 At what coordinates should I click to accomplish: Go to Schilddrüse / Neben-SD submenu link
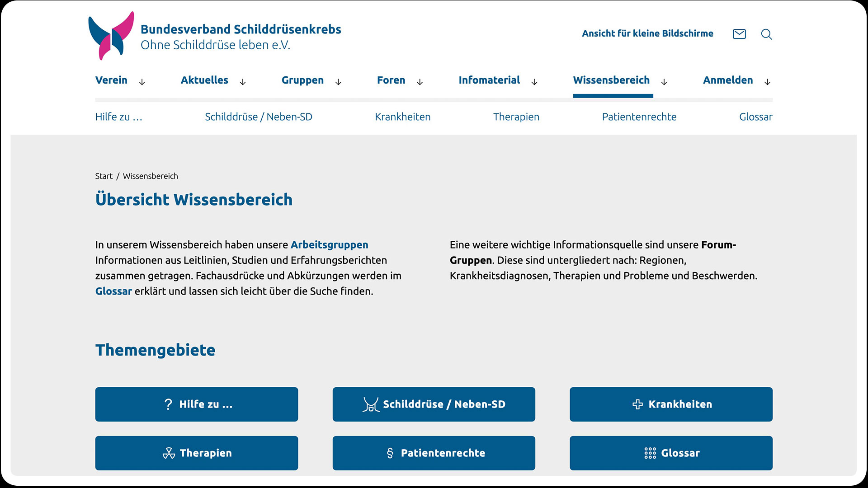259,117
